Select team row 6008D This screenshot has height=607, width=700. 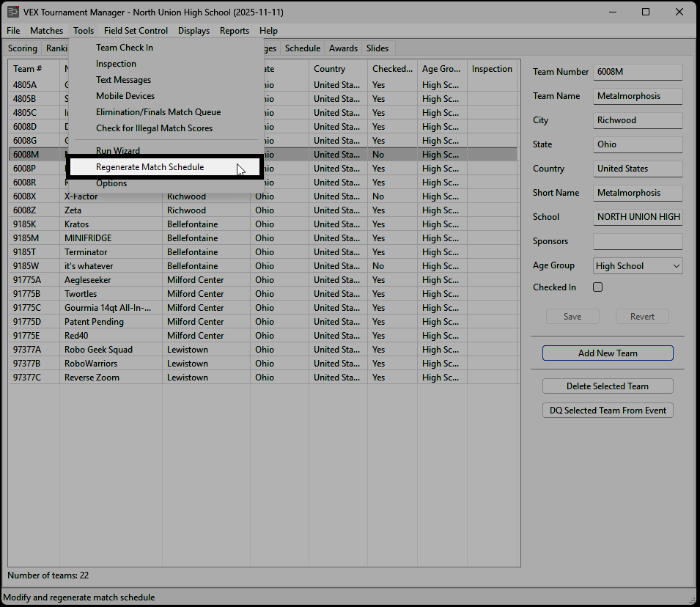[x=263, y=126]
